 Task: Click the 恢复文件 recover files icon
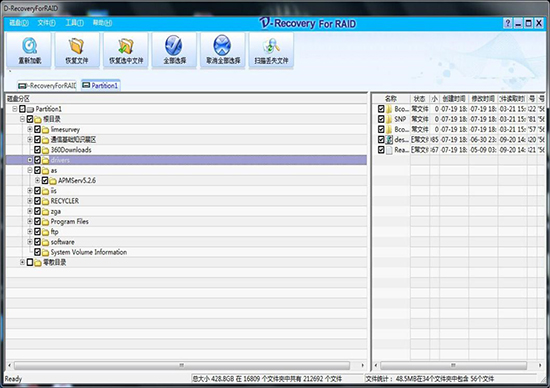77,46
